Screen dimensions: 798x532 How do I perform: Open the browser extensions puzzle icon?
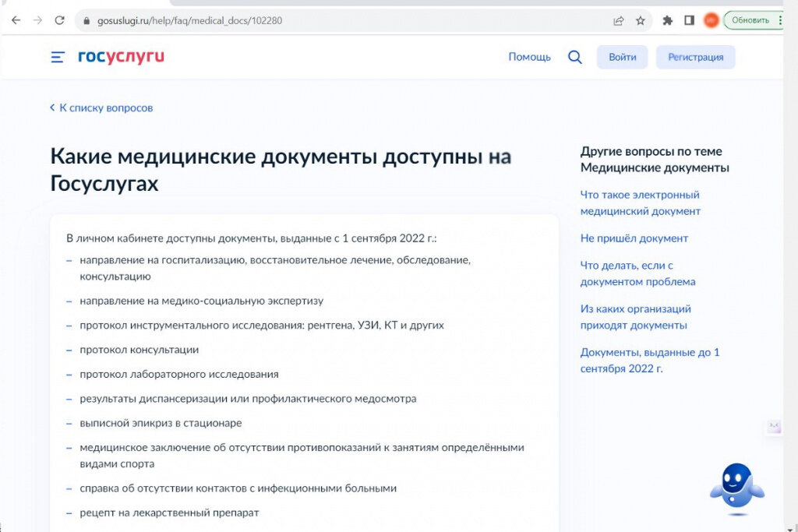click(x=667, y=19)
